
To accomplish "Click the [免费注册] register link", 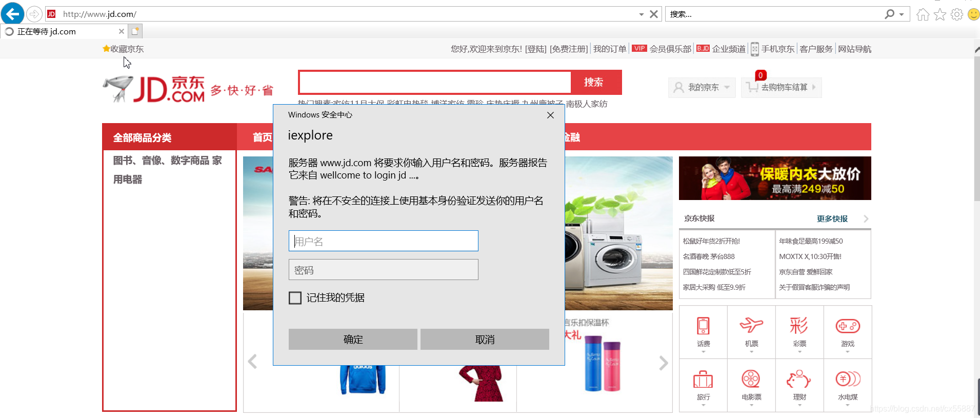I will tap(569, 49).
